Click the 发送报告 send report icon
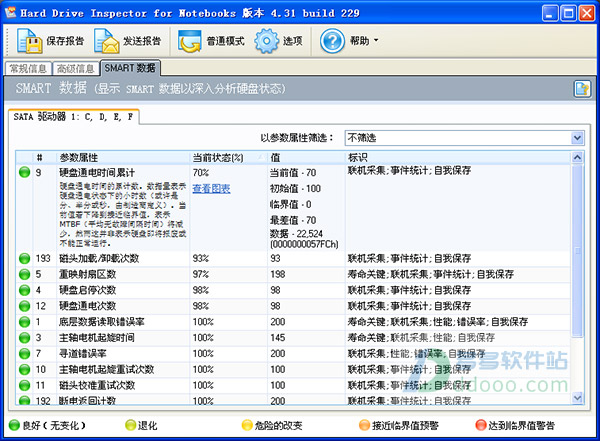 [106, 41]
